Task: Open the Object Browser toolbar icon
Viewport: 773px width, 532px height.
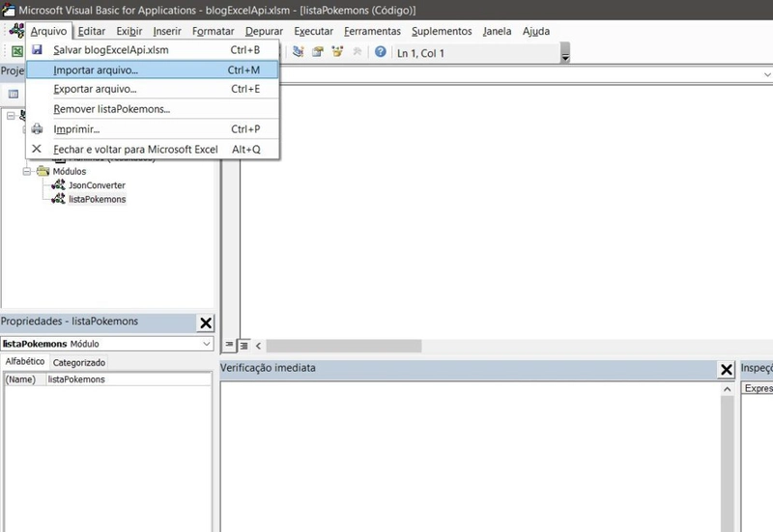Action: (x=337, y=52)
